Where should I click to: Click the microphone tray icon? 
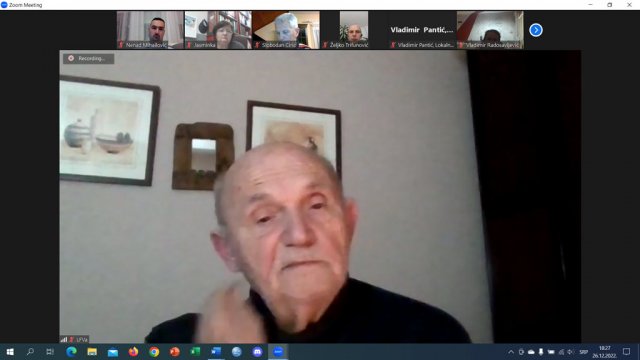541,352
